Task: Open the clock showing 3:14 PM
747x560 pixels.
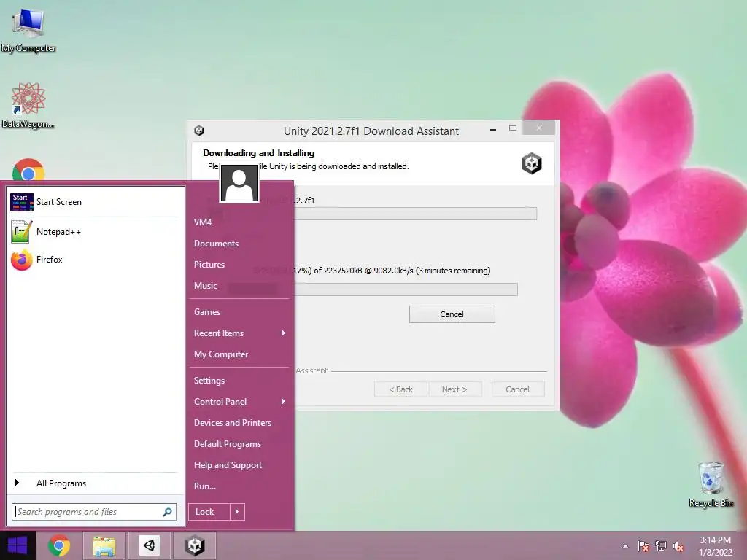Action: [x=715, y=546]
